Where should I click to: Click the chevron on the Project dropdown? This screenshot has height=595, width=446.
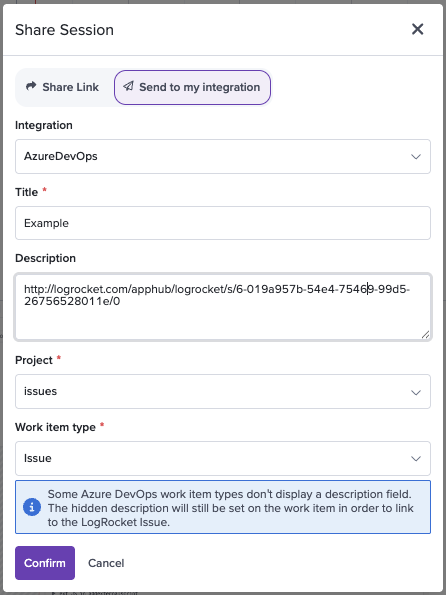click(416, 392)
